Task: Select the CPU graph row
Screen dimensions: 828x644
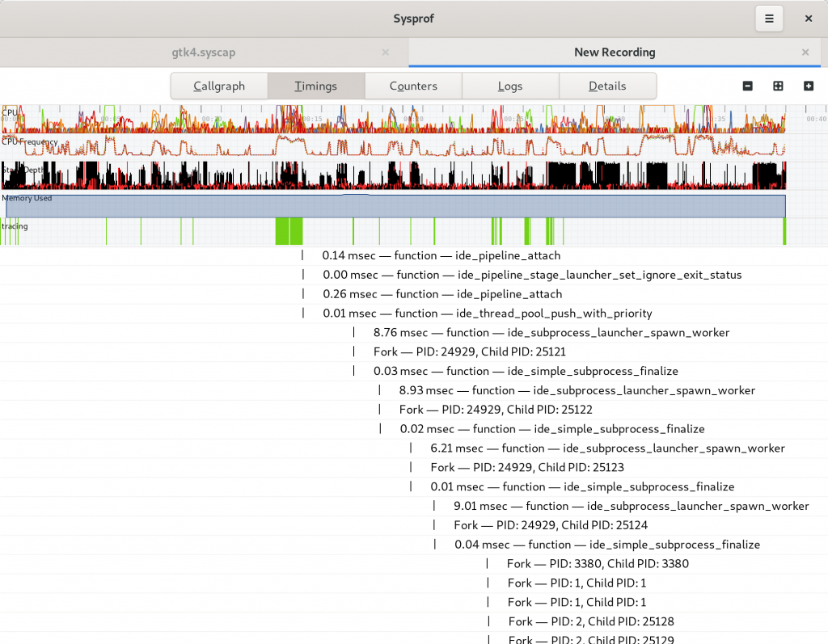Action: pyautogui.click(x=414, y=119)
